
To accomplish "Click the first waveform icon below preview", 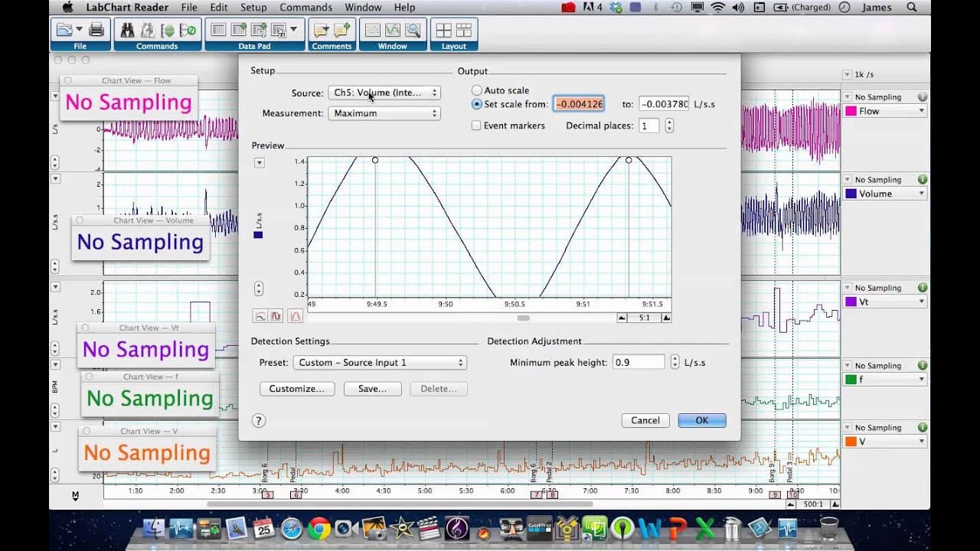I will [x=260, y=315].
